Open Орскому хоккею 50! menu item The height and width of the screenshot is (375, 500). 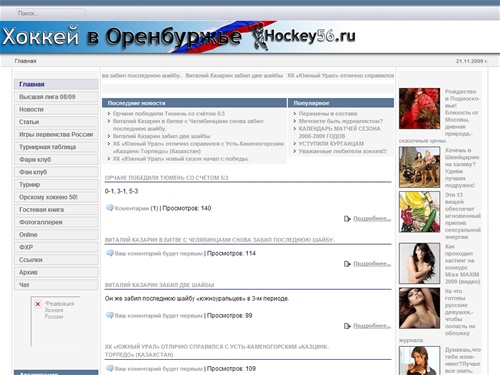[56, 197]
